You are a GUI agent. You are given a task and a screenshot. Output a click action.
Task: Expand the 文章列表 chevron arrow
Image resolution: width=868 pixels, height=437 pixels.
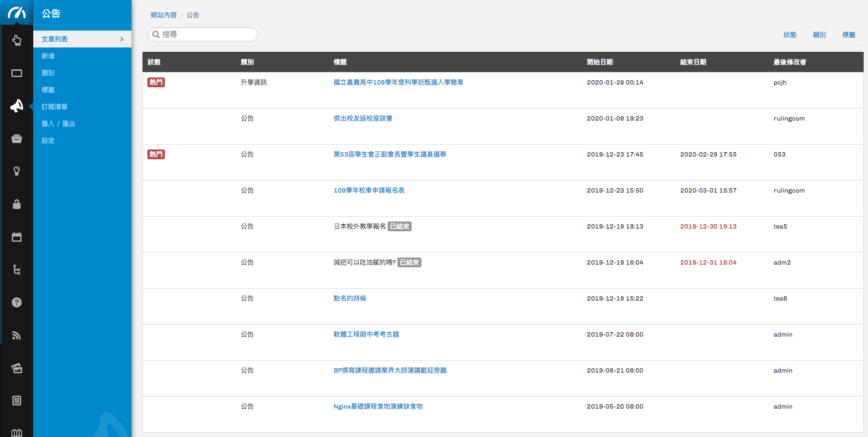(122, 39)
